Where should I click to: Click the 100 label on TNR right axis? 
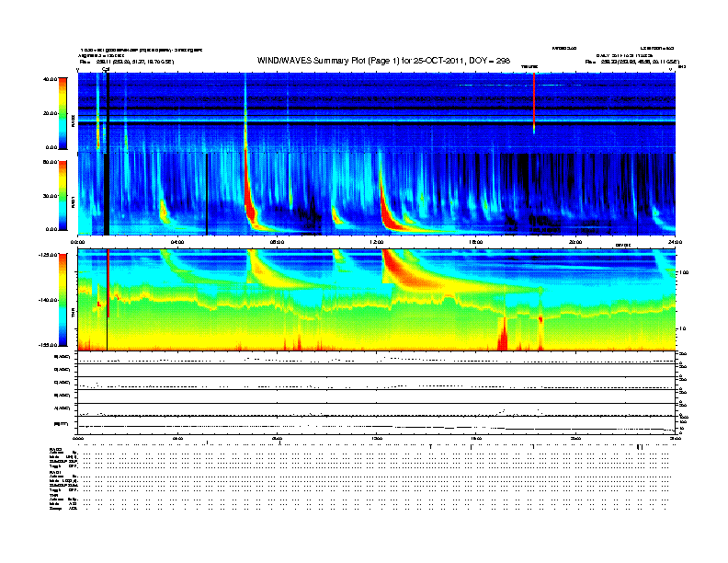tap(684, 272)
